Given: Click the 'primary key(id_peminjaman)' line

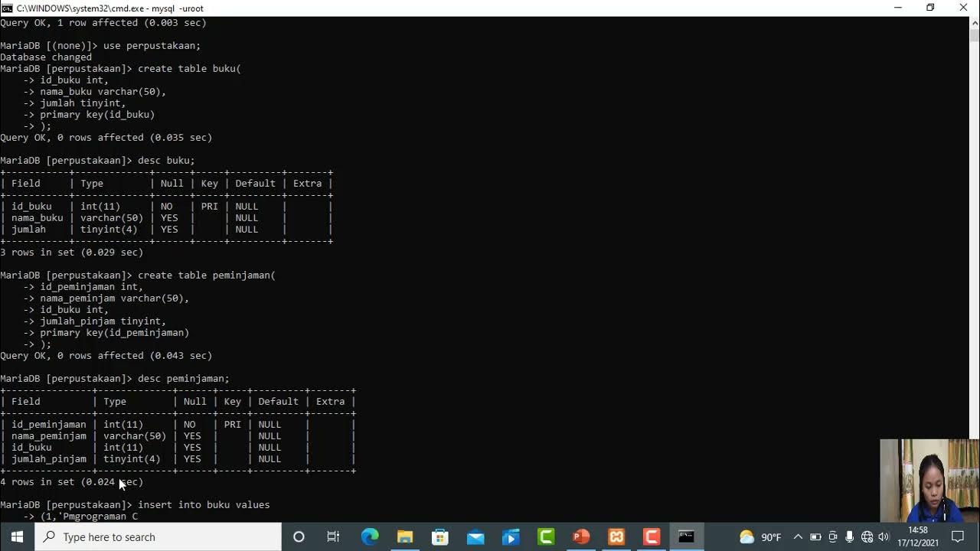Looking at the screenshot, I should pyautogui.click(x=115, y=333).
